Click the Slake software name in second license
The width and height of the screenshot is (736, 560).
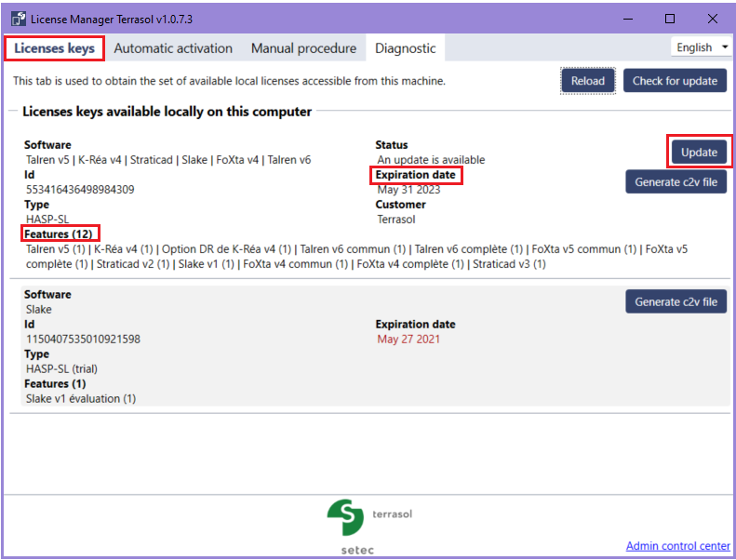[38, 310]
